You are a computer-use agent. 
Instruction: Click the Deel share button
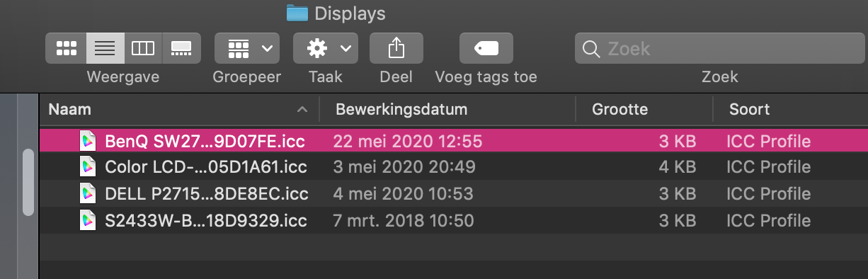(x=396, y=48)
